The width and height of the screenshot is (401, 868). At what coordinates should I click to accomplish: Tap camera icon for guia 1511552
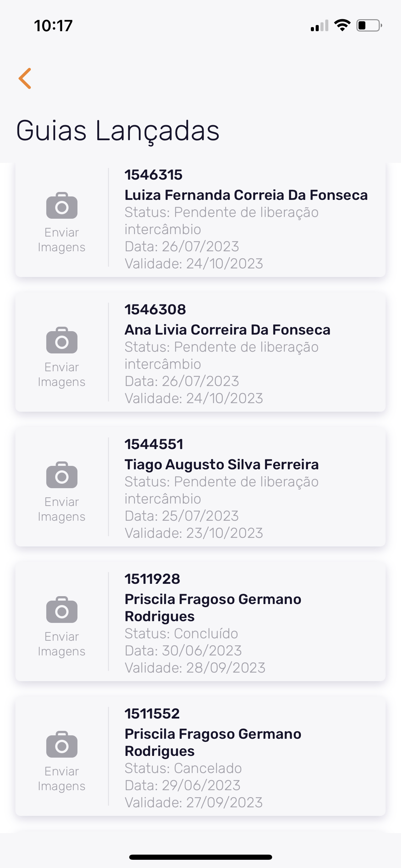pos(62,745)
